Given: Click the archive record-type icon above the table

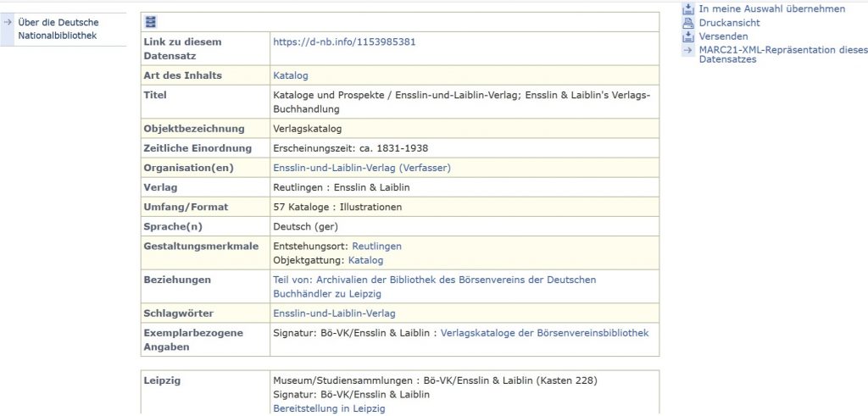Looking at the screenshot, I should [x=151, y=22].
